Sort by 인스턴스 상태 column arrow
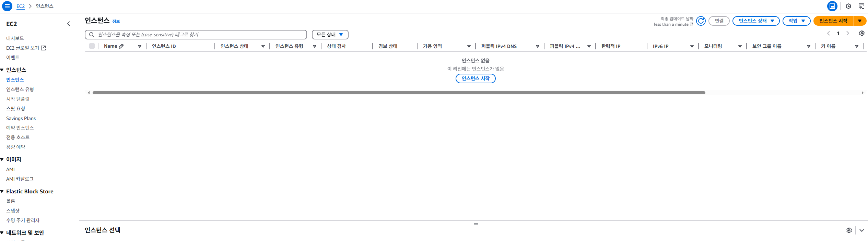 (263, 46)
